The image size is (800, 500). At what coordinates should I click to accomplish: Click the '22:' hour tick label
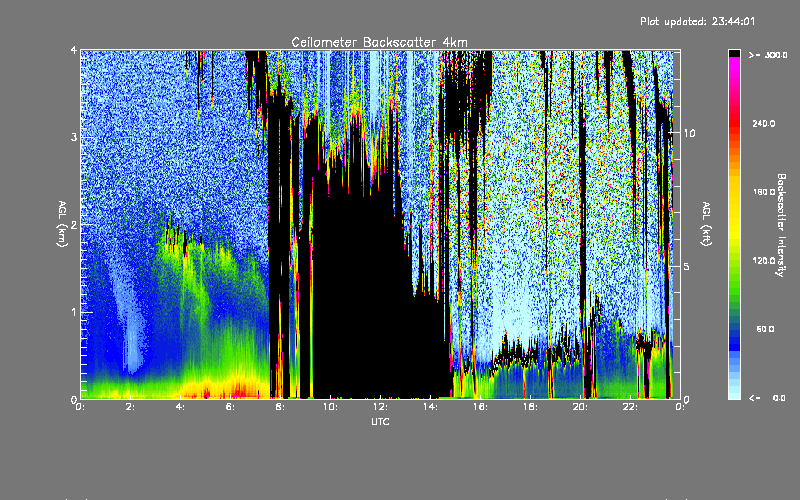pos(630,407)
